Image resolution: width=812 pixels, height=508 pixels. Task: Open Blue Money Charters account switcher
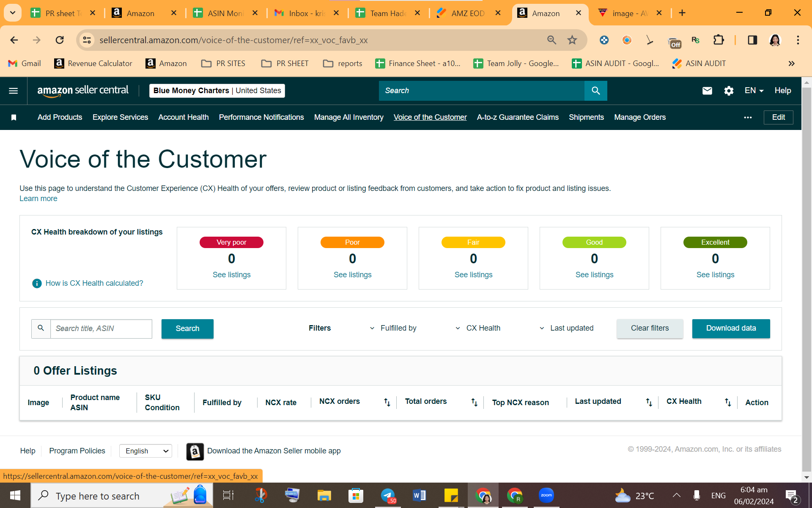(x=217, y=91)
